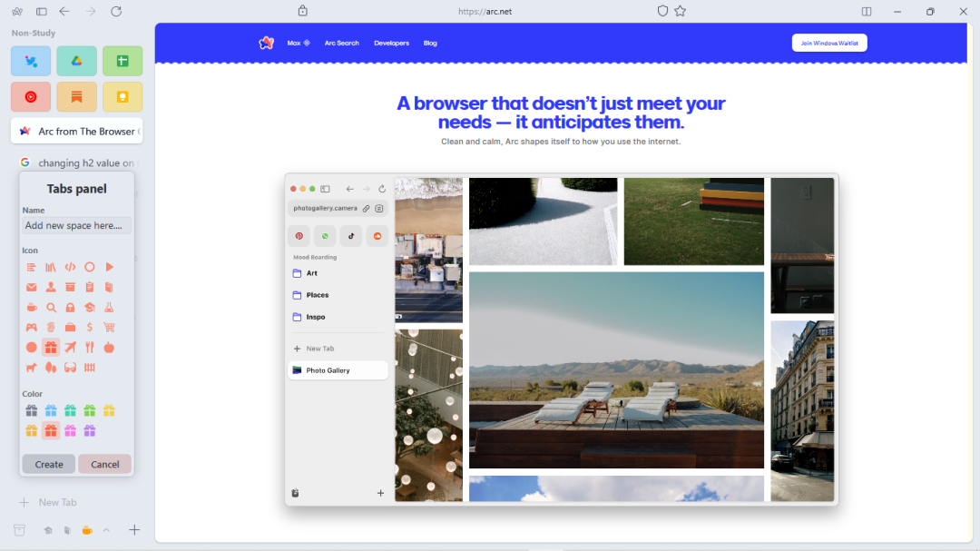Screen dimensions: 980x551
Task: Open the split view icon in toolbar
Action: 867,11
